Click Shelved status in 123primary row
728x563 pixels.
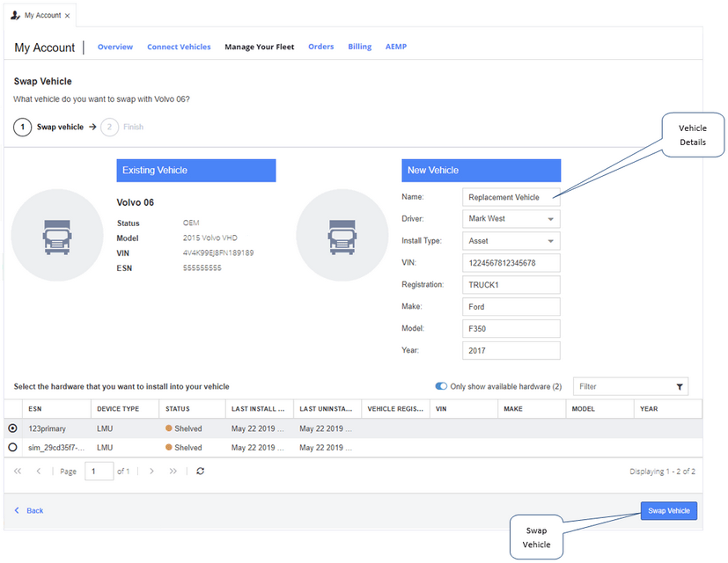pos(184,428)
